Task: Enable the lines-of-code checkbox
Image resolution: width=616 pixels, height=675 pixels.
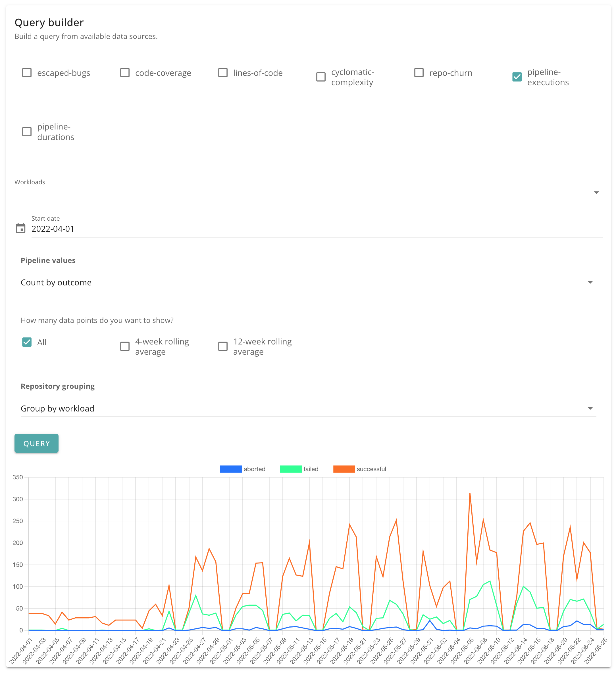Action: click(223, 73)
